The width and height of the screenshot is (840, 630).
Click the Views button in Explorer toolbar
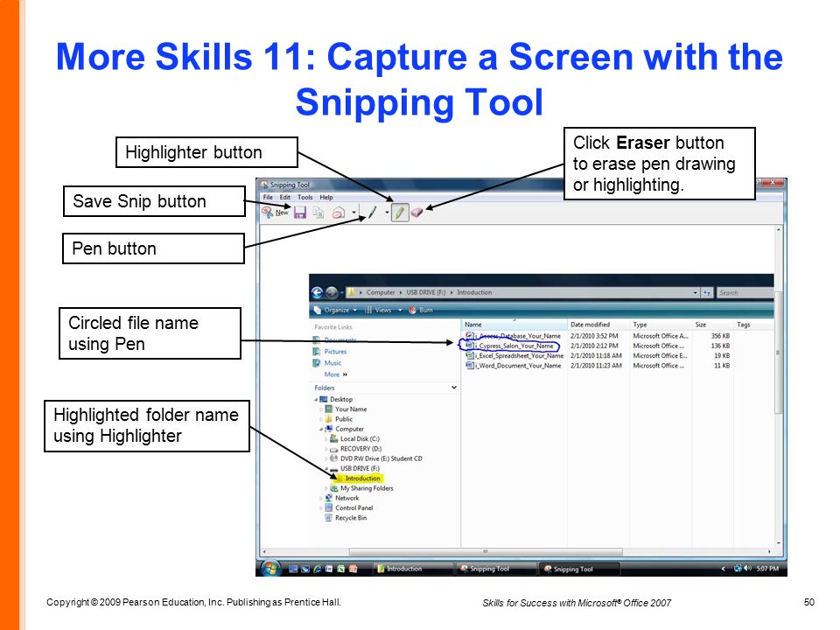point(379,310)
